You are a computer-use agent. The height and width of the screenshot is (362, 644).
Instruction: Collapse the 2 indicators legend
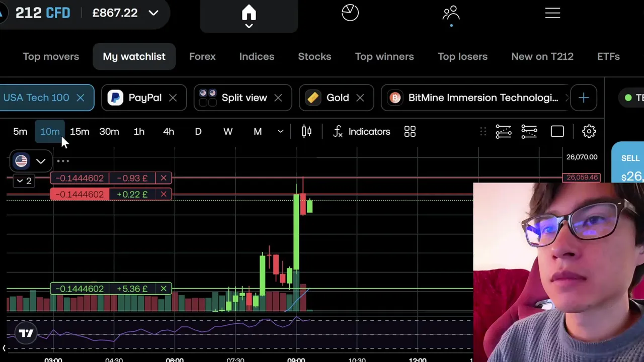pos(24,181)
